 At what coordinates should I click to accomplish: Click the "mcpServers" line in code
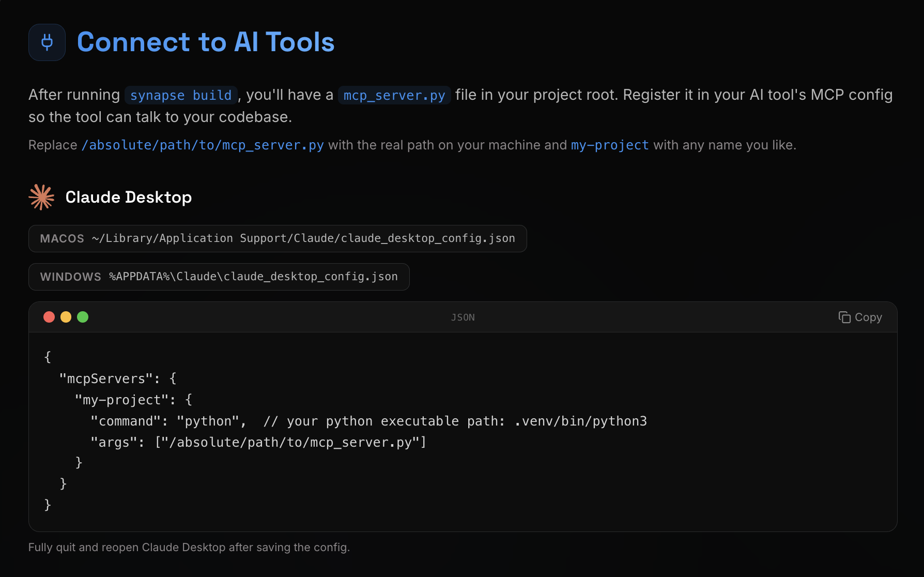point(118,378)
